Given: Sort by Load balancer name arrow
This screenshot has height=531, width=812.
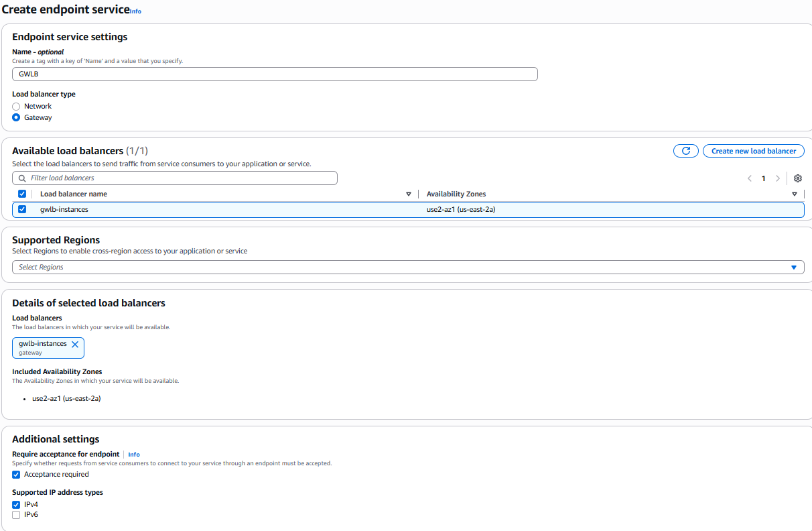Looking at the screenshot, I should coord(409,194).
